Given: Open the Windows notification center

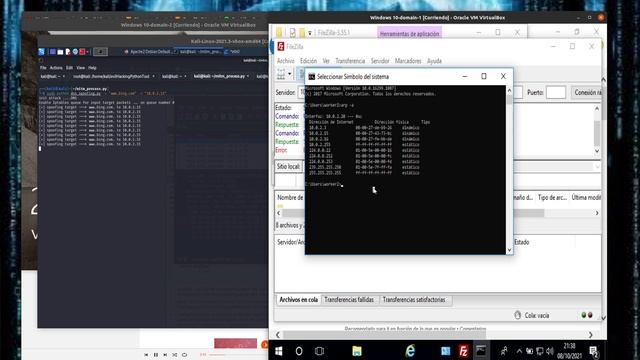Looking at the screenshot, I should [x=594, y=351].
